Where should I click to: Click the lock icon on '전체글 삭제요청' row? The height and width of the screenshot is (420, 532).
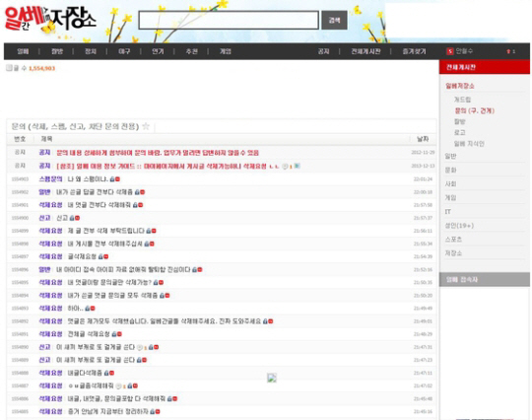(114, 334)
